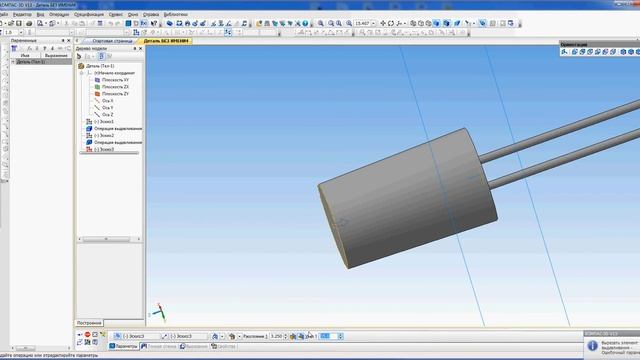
Task: Toggle the Shaded with edges display mode
Action: [447, 23]
